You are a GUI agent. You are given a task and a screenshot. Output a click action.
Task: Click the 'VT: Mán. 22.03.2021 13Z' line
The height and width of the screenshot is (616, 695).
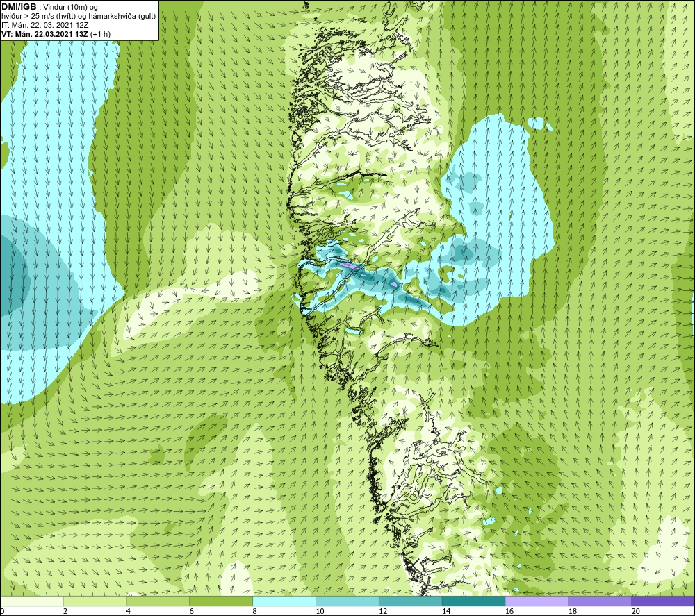pyautogui.click(x=44, y=34)
